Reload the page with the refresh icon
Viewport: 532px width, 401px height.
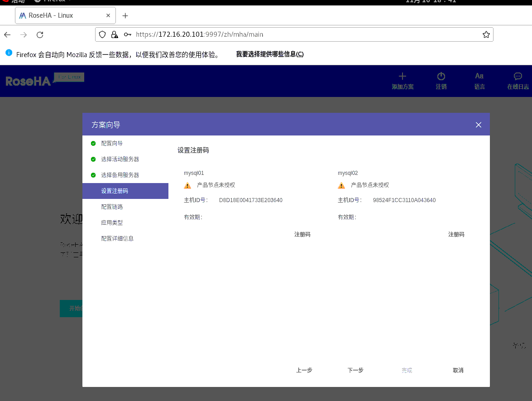click(x=39, y=34)
